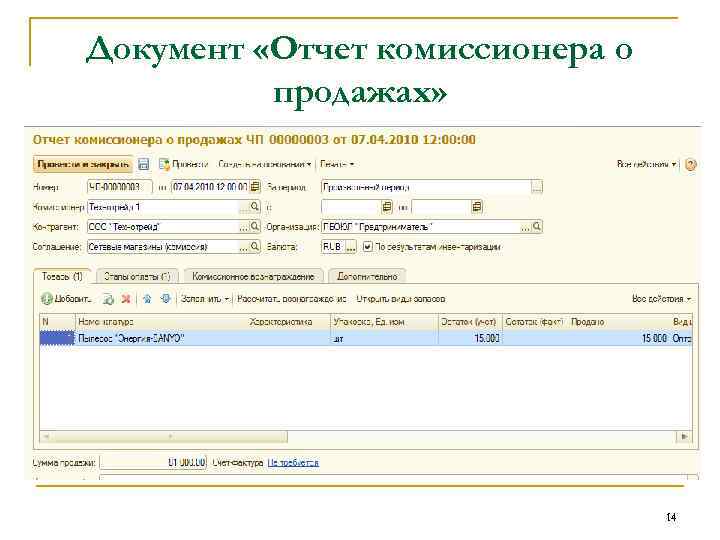Click left arrow of table horizontal scrollbar

45,436
